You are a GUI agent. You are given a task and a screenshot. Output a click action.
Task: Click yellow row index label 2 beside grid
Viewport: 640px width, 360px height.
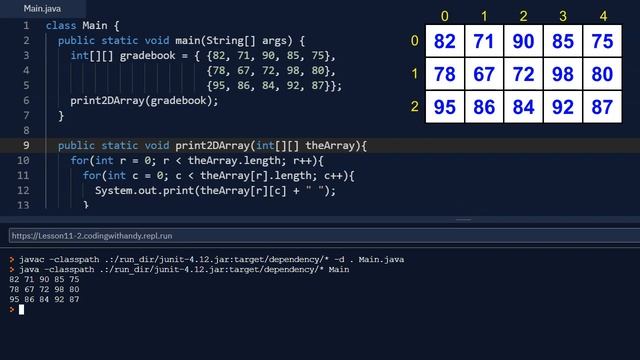415,107
